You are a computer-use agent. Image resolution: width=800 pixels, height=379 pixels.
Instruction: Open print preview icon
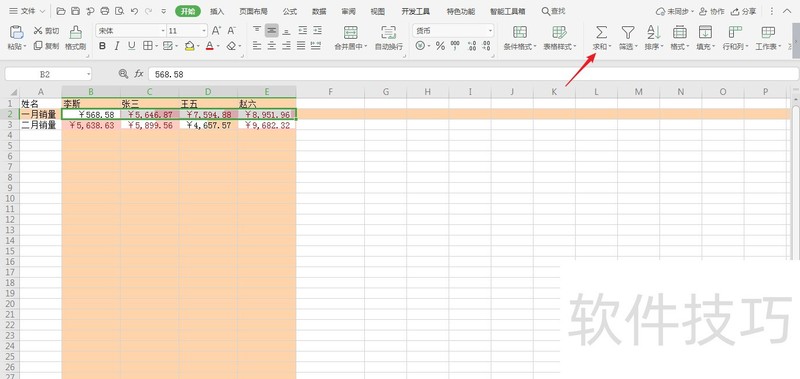click(119, 11)
